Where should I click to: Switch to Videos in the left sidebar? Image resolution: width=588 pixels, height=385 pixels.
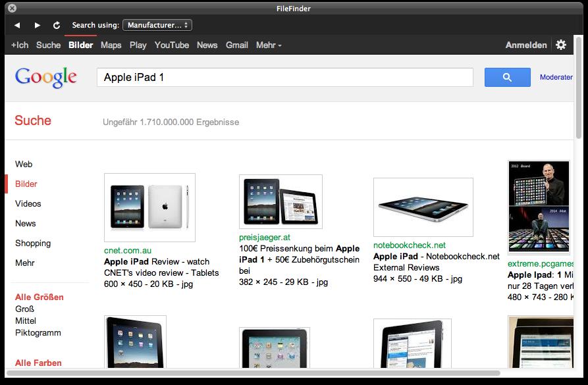click(28, 203)
